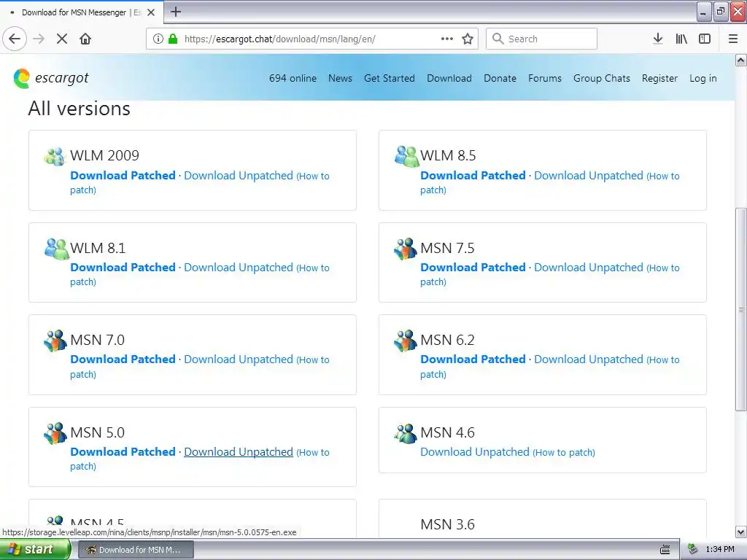Click the page scrollbar up arrow
The width and height of the screenshot is (747, 560).
tap(740, 60)
